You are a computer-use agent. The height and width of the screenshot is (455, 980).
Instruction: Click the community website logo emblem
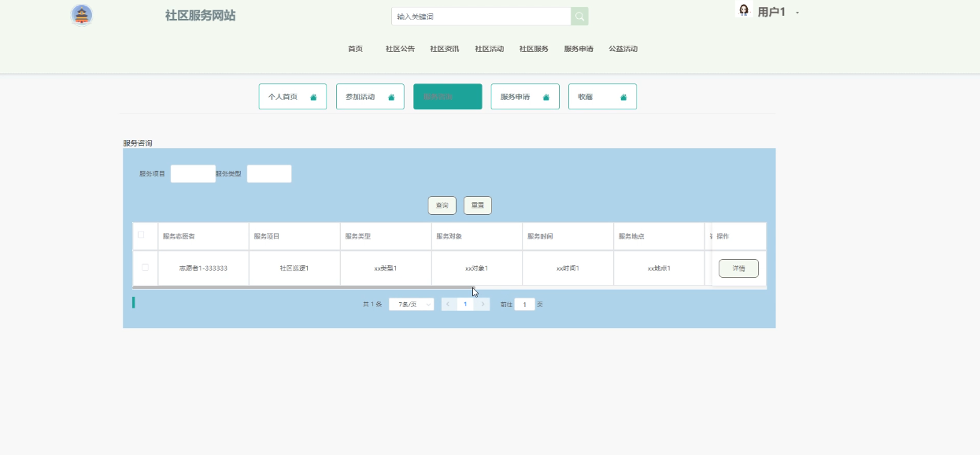point(82,15)
